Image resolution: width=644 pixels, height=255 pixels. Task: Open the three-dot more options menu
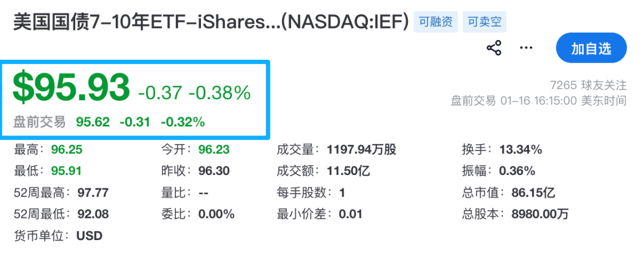point(525,48)
